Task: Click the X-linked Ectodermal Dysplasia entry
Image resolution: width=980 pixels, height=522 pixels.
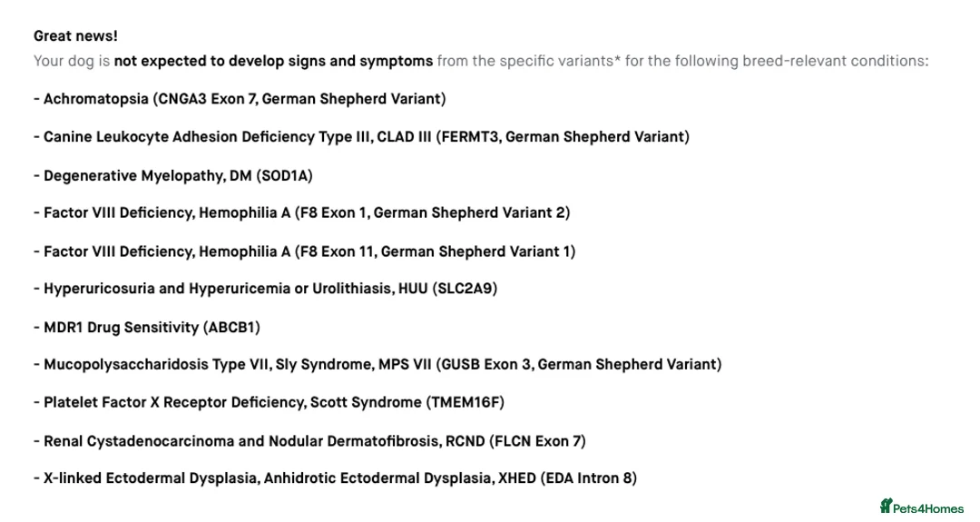Action: (339, 478)
